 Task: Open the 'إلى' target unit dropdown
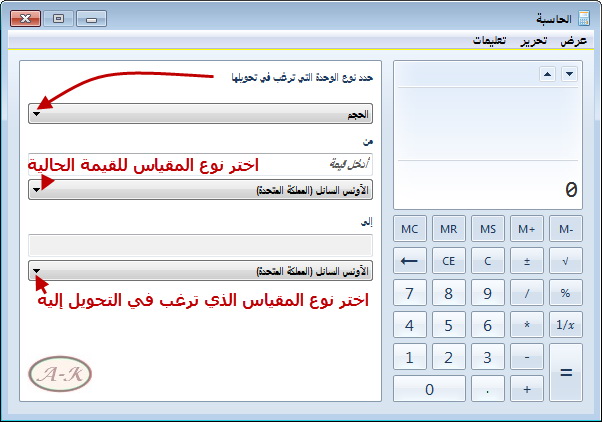200,271
